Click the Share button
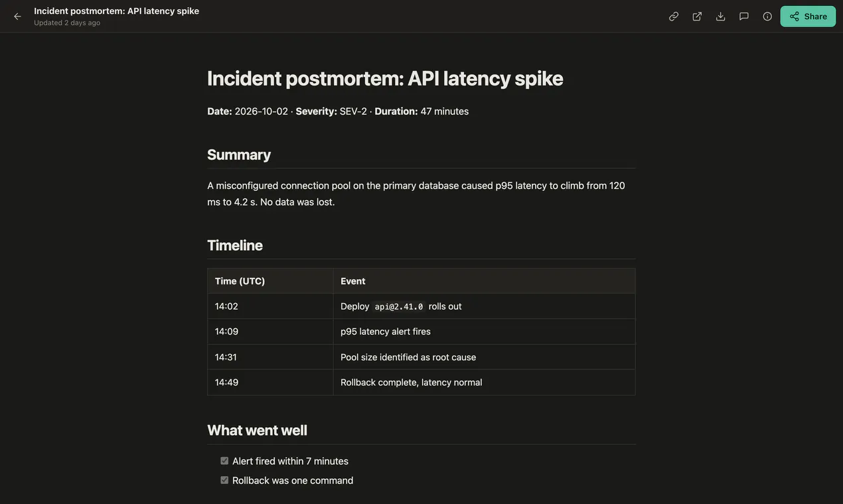843x504 pixels. (808, 16)
